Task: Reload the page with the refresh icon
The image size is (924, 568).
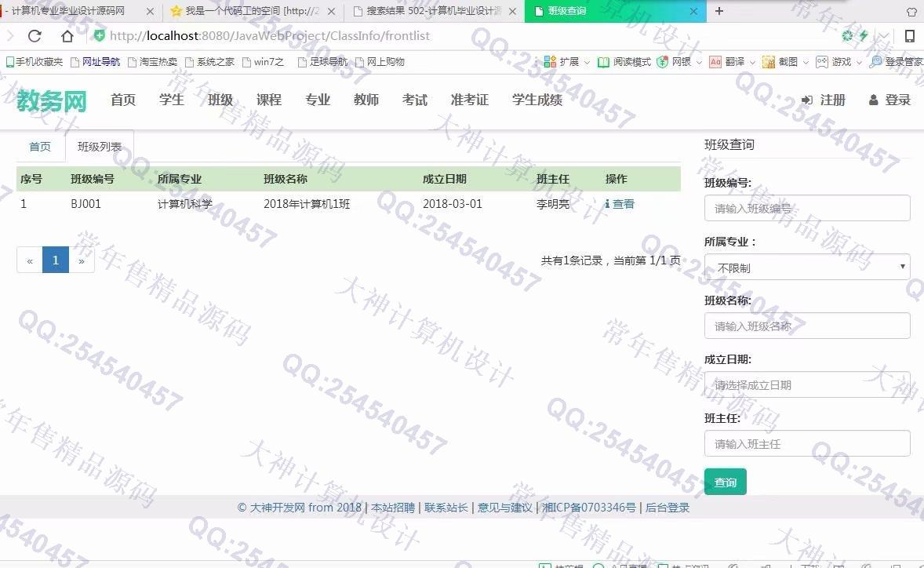Action: coord(35,36)
